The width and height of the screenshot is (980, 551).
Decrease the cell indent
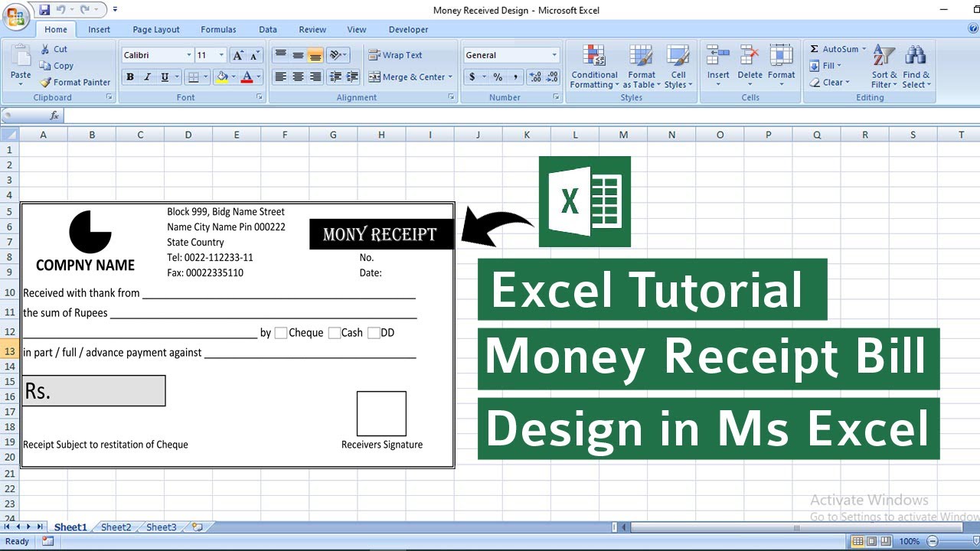[x=335, y=77]
